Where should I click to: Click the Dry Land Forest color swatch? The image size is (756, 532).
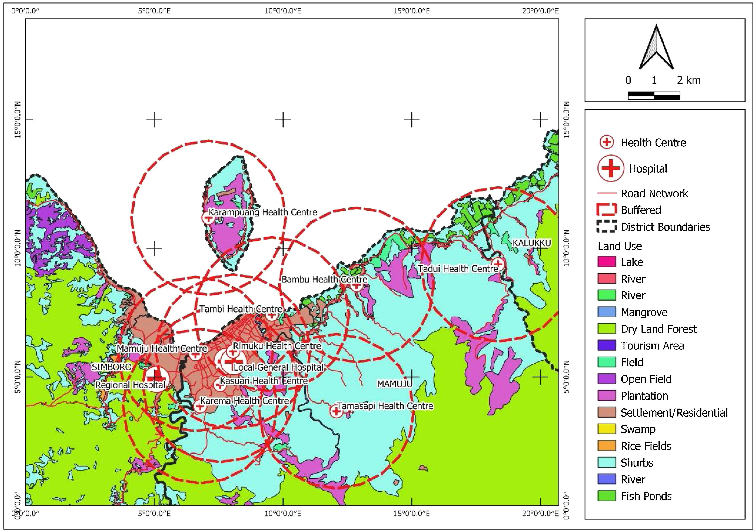607,329
